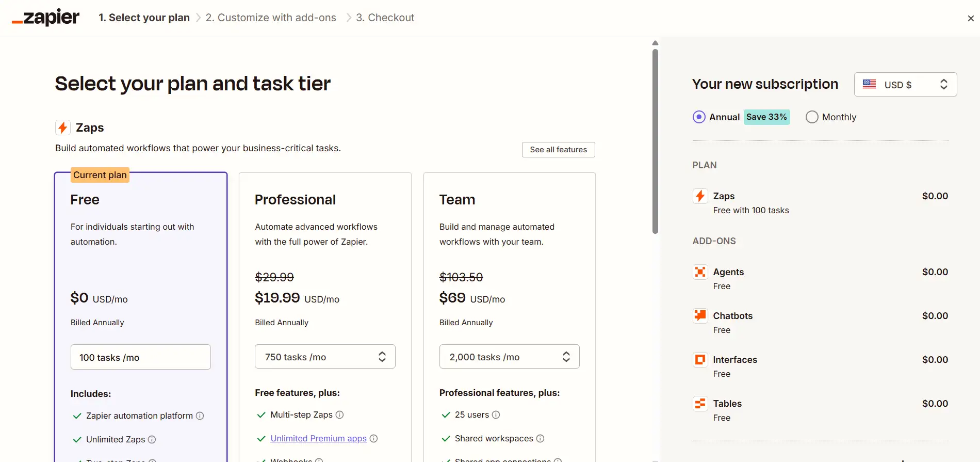The image size is (980, 462).
Task: Click info icon next to Multi-step Zaps
Action: pos(340,415)
